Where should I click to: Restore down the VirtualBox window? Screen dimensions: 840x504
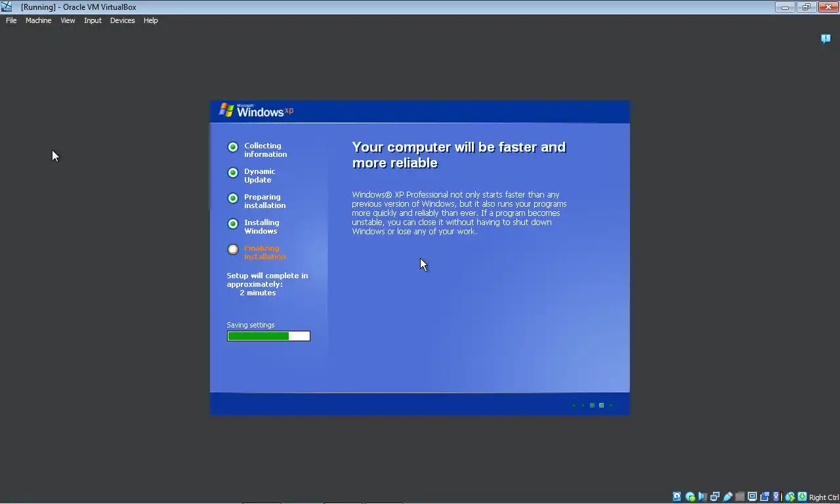click(x=807, y=7)
